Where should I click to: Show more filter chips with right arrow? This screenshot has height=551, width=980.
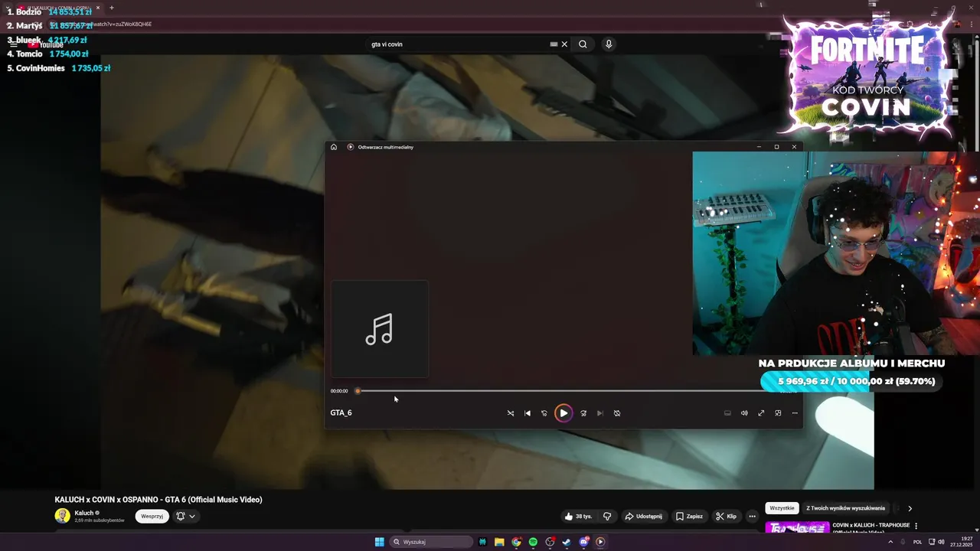[910, 508]
